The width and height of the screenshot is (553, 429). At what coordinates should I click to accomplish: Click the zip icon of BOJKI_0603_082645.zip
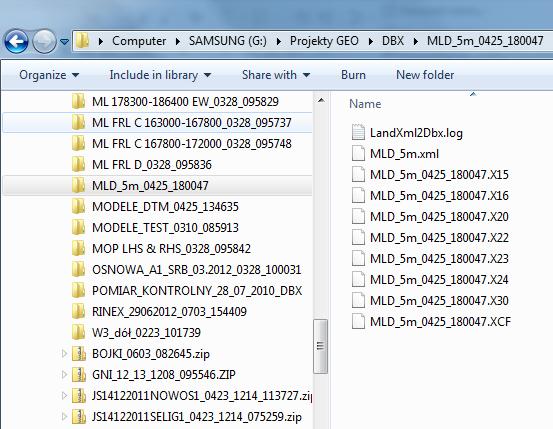(x=78, y=354)
